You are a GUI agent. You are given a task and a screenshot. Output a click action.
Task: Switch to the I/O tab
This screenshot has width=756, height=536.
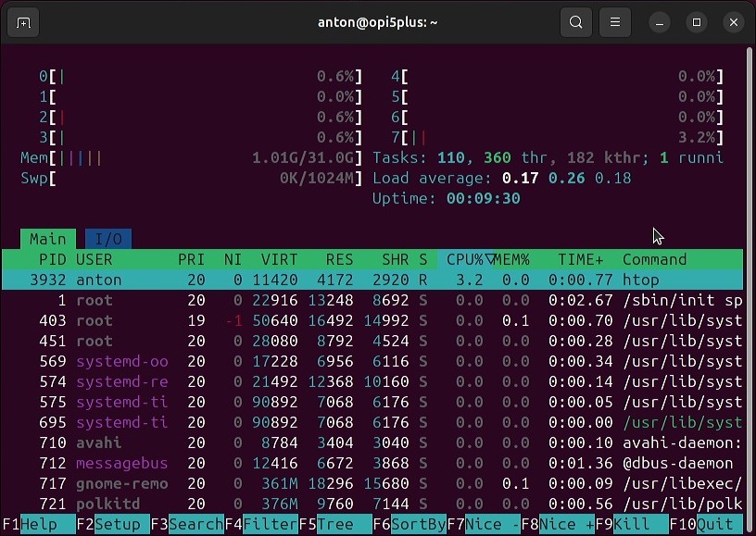point(108,238)
